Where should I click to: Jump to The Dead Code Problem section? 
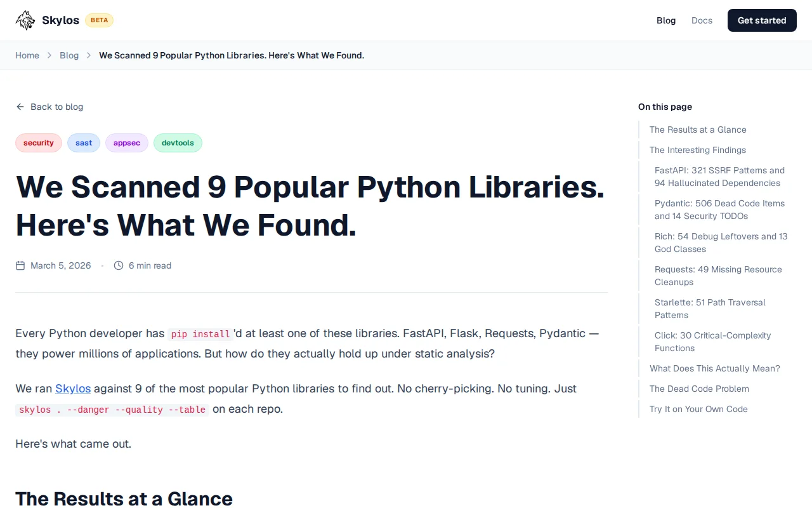pos(699,389)
